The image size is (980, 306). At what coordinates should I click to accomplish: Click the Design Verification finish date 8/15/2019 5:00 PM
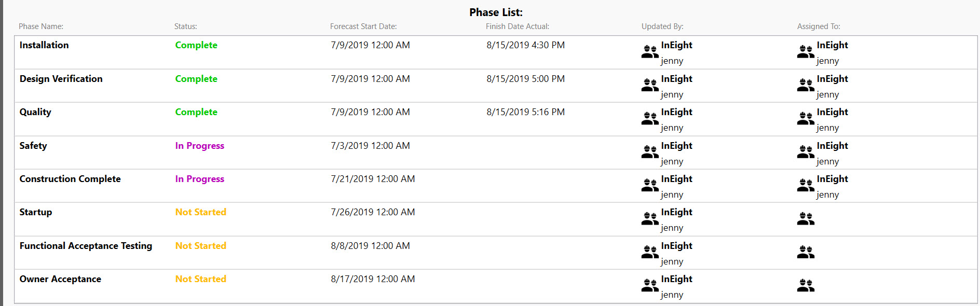[x=526, y=79]
